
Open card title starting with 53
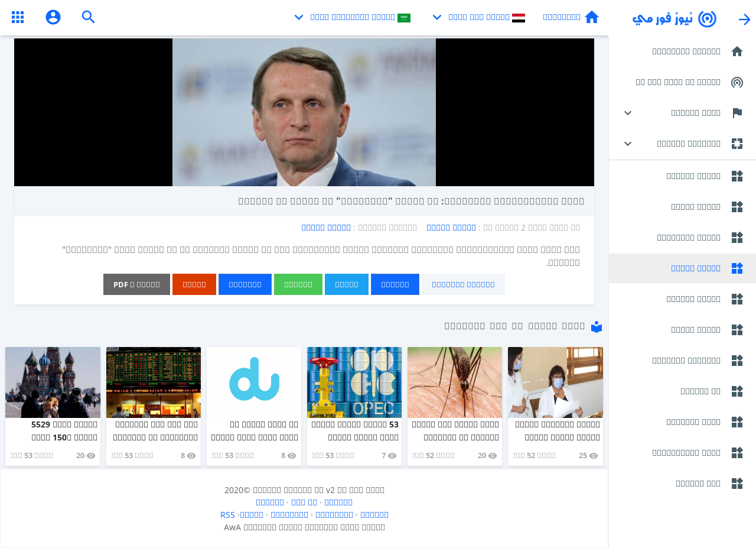point(355,431)
